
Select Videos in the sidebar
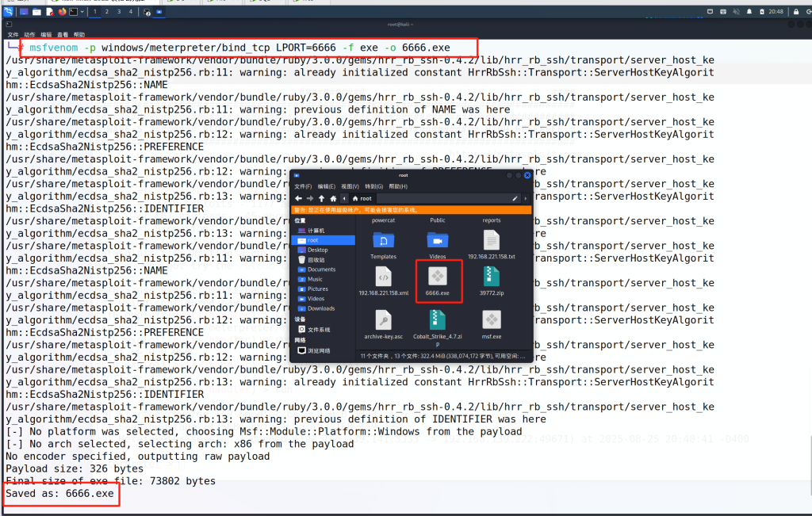pos(324,299)
